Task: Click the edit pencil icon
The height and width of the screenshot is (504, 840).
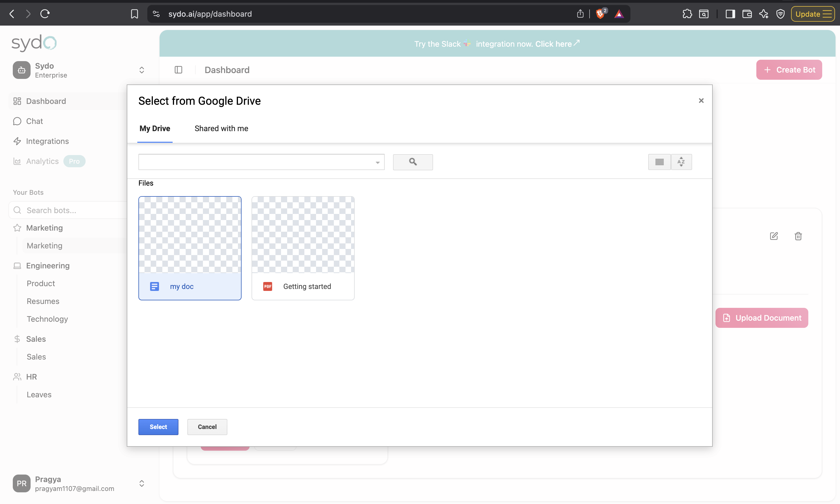Action: click(x=774, y=236)
